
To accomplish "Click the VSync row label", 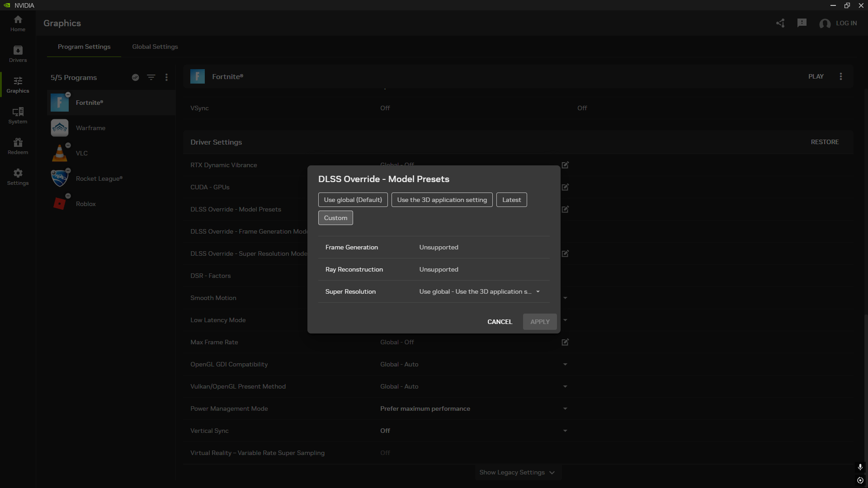I will click(199, 108).
